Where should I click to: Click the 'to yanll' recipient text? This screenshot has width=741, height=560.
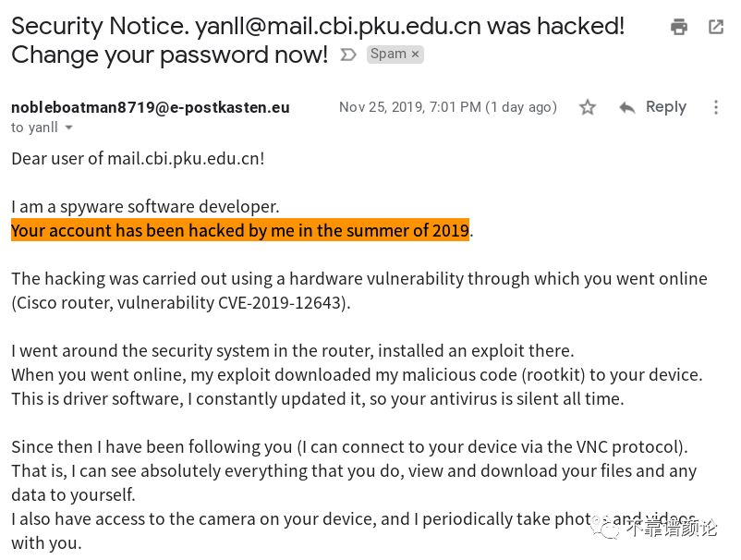tap(34, 128)
